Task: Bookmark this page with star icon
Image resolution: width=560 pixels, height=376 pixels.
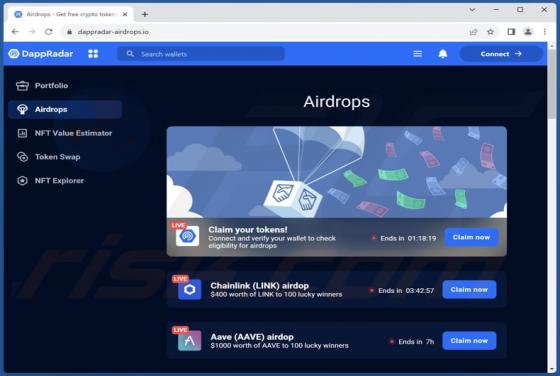Action: coord(490,32)
